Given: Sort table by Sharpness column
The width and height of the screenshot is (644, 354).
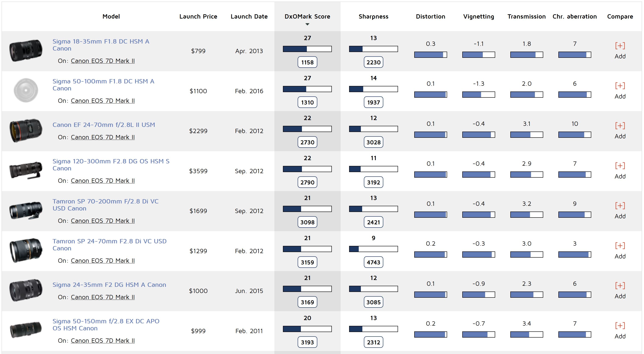Looking at the screenshot, I should [x=373, y=16].
